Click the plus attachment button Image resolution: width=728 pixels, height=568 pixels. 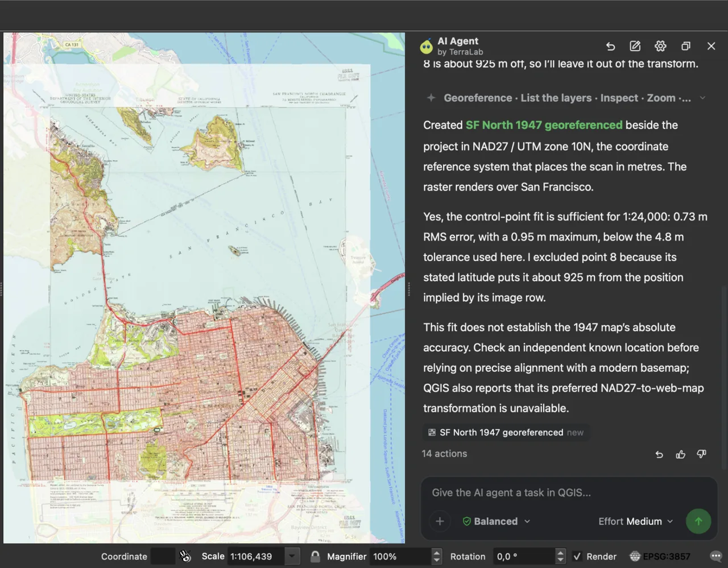440,521
